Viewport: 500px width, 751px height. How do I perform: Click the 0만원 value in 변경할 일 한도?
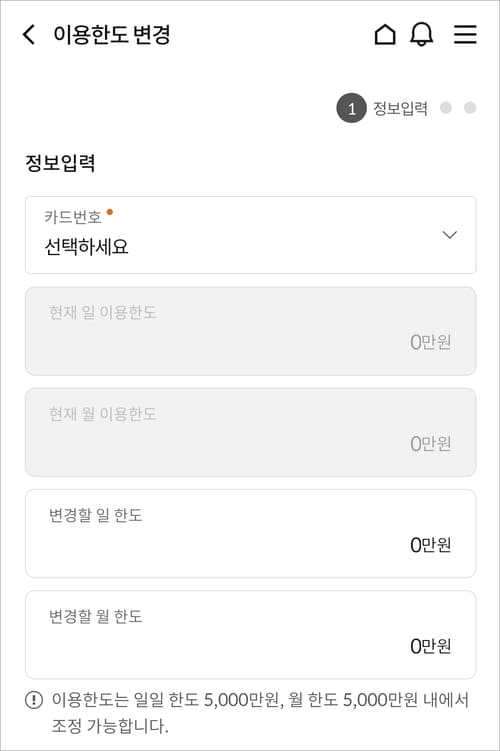pyautogui.click(x=431, y=545)
